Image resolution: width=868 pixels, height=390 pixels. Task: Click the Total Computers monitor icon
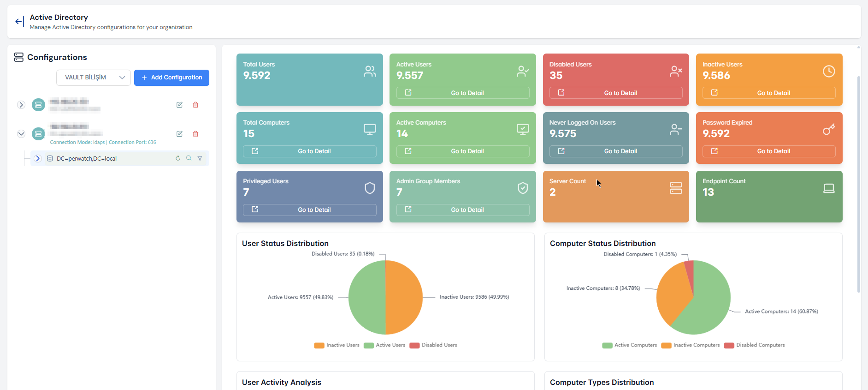point(370,130)
